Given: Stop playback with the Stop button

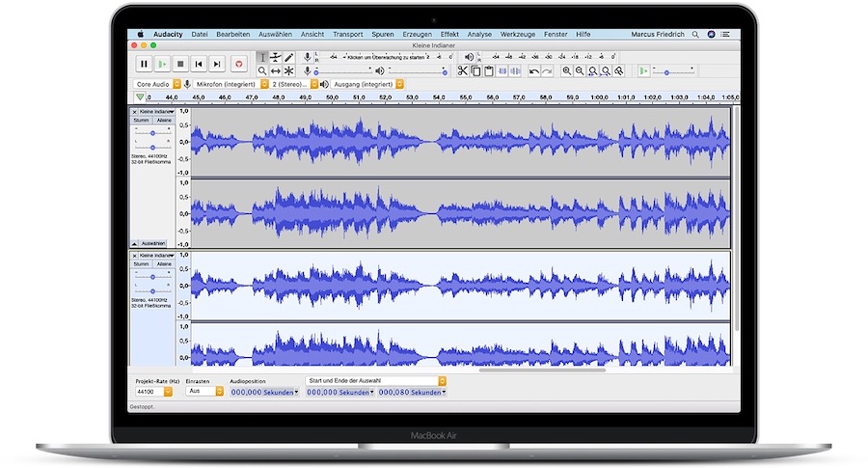Looking at the screenshot, I should 180,65.
